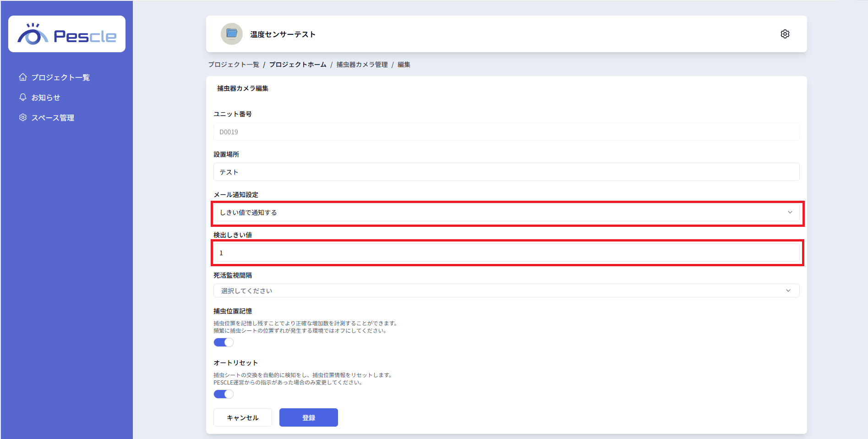Open 捕虫器カメラ管理 breadcrumb link
Viewport: 868px width, 439px height.
362,65
